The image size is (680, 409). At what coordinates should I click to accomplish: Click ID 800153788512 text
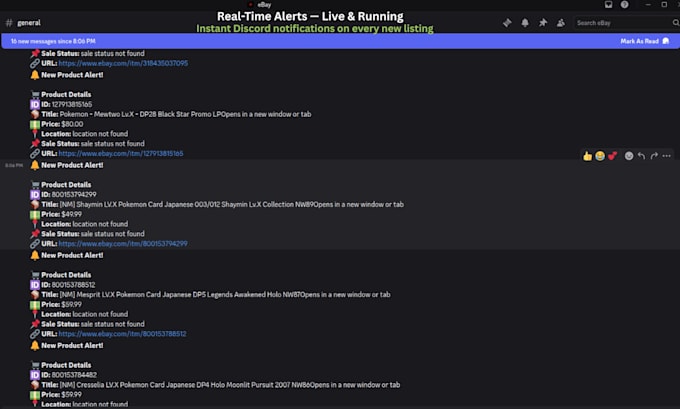click(68, 285)
